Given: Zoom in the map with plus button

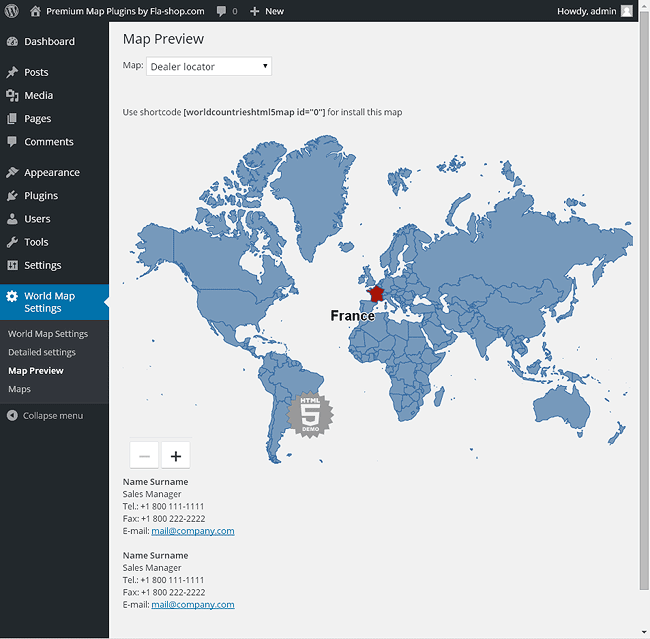Looking at the screenshot, I should pos(176,456).
